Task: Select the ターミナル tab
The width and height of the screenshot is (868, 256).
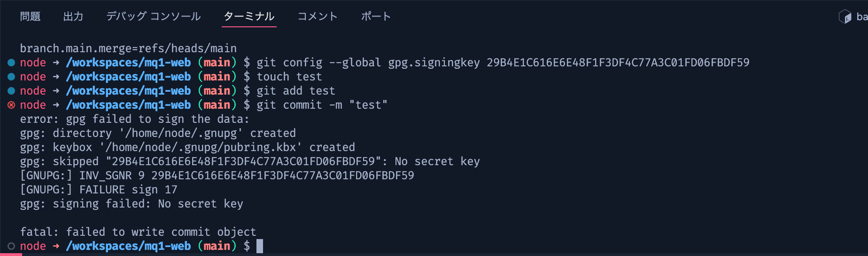Action: tap(249, 16)
